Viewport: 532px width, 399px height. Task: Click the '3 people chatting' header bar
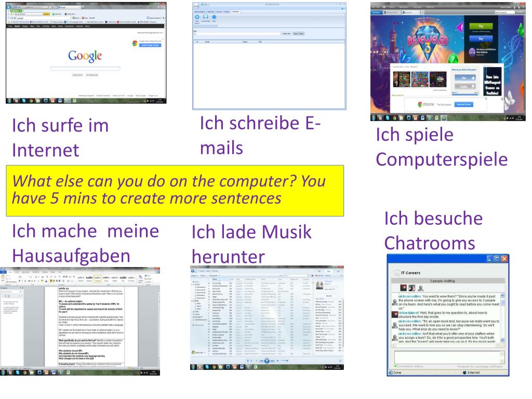tap(448, 281)
